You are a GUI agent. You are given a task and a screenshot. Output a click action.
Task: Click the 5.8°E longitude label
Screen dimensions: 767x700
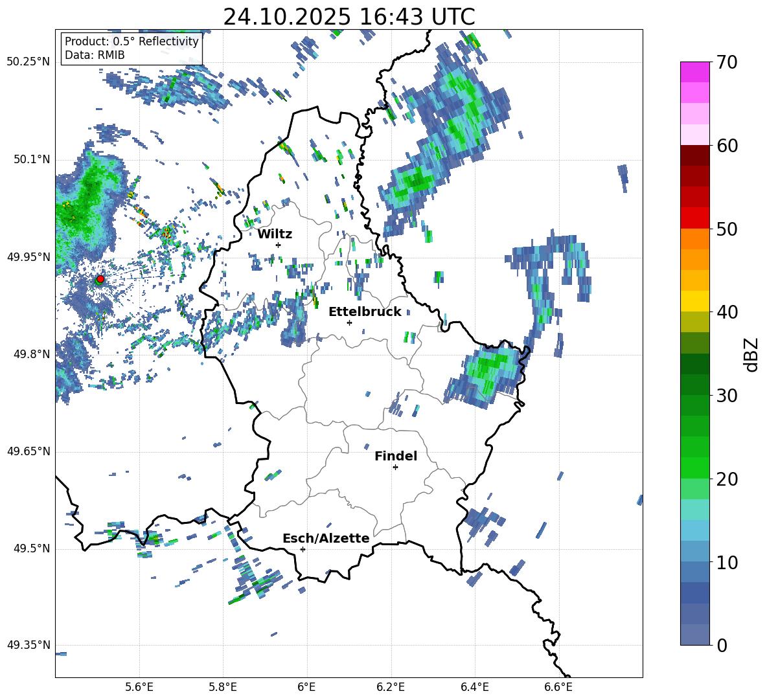click(223, 687)
